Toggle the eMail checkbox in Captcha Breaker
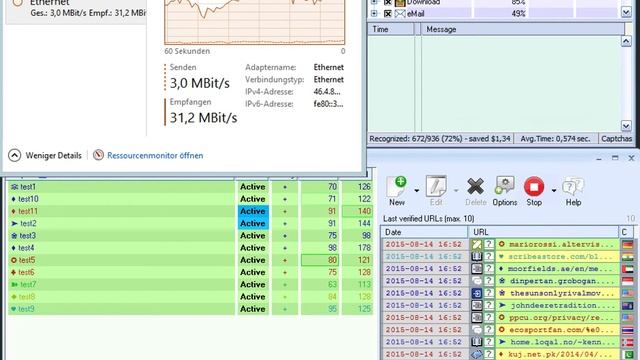This screenshot has width=640, height=360. (388, 13)
